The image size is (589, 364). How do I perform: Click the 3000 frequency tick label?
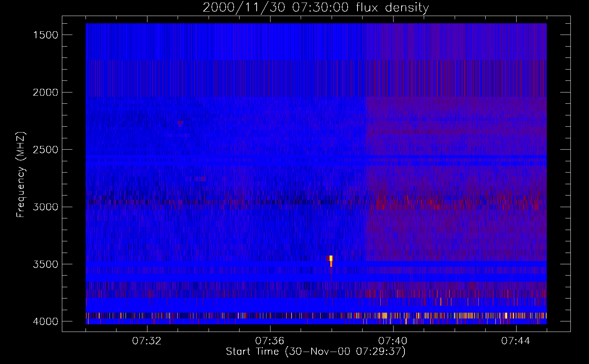click(46, 207)
